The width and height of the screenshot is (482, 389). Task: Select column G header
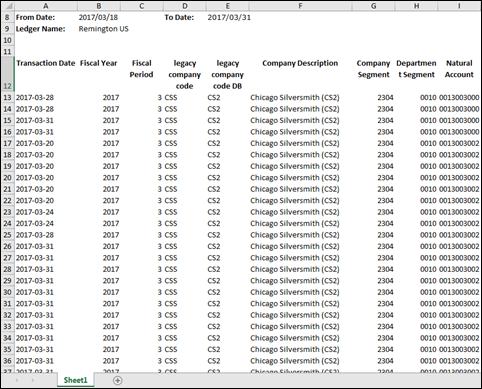coord(373,6)
